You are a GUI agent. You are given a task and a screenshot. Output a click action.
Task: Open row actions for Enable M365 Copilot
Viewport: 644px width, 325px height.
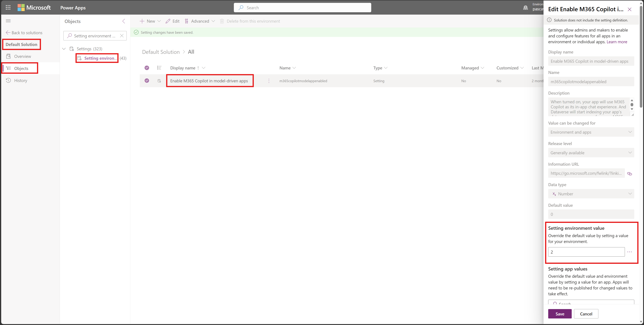tap(269, 81)
